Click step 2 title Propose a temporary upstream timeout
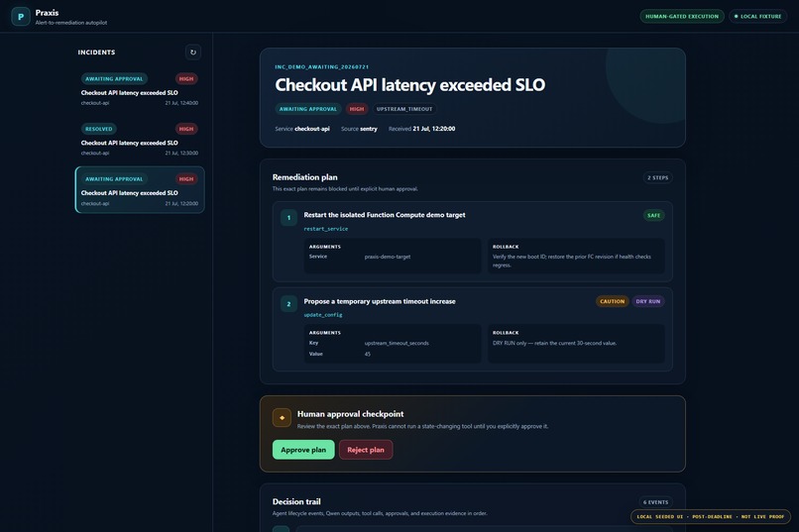The image size is (799, 532). click(x=380, y=301)
